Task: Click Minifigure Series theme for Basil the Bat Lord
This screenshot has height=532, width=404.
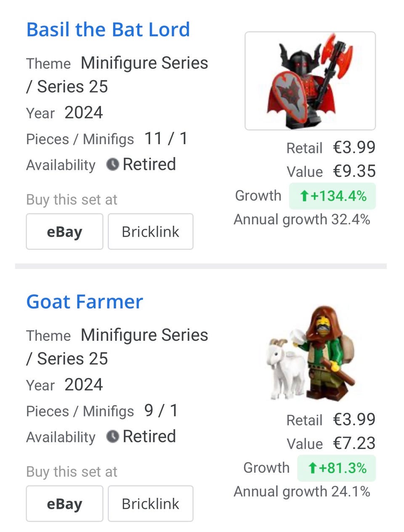Action: click(x=144, y=63)
